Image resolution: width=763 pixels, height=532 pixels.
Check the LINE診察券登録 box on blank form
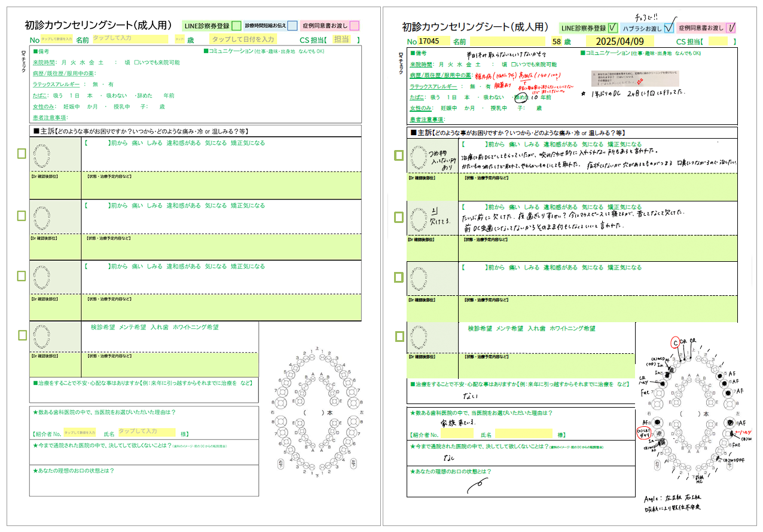tap(236, 26)
